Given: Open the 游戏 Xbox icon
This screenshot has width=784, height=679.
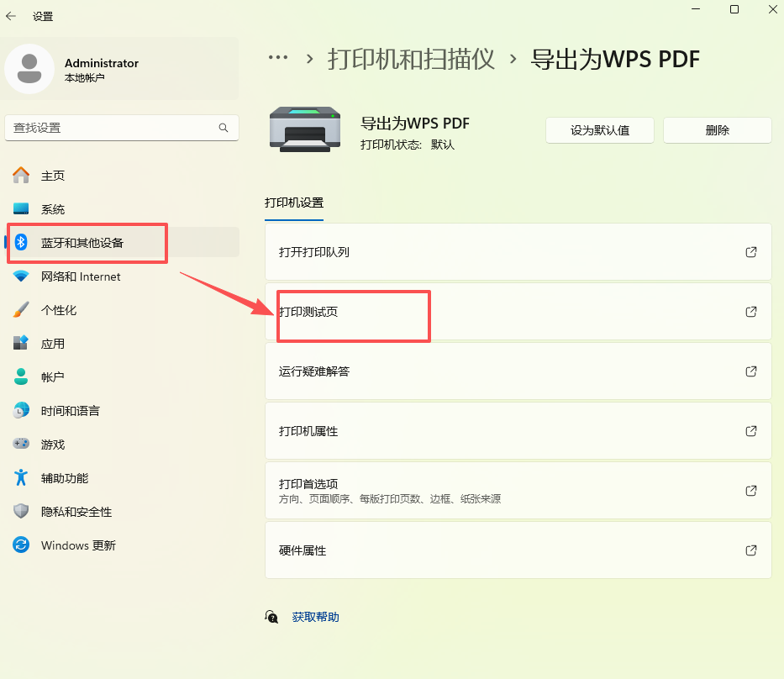Looking at the screenshot, I should pos(19,444).
